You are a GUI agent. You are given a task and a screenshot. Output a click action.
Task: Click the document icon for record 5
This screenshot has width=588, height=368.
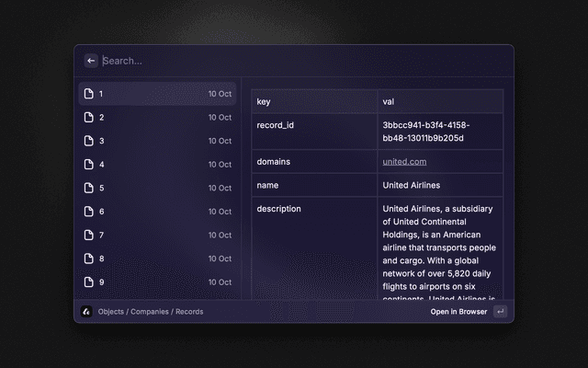click(x=89, y=188)
